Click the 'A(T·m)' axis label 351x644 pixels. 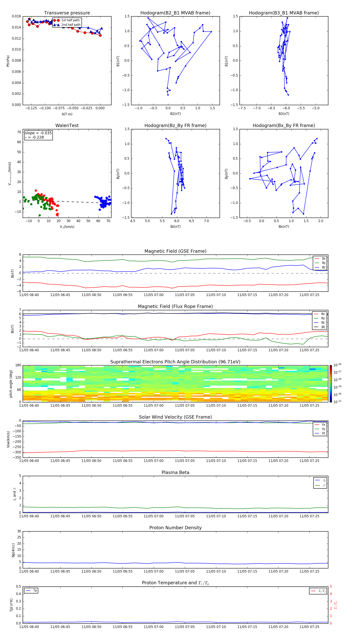point(67,114)
